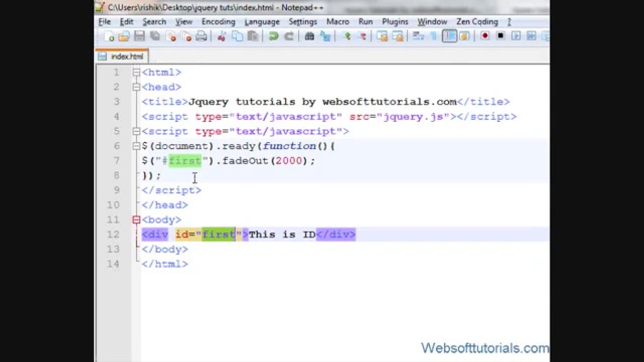Click the title text 'Jquery tutorials by websofttutorials.com'

pyautogui.click(x=323, y=102)
